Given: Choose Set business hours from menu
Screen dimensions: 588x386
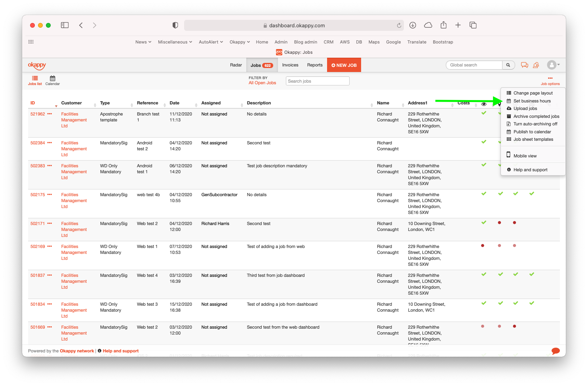Looking at the screenshot, I should [532, 101].
